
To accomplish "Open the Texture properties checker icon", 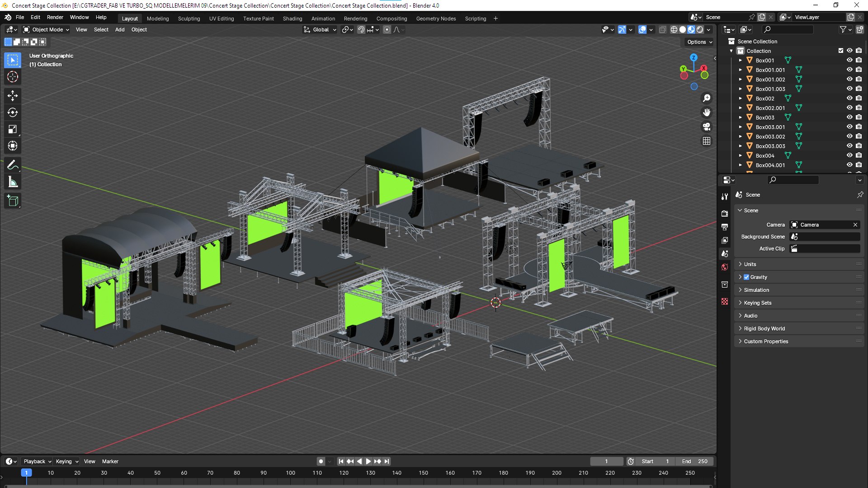I will [725, 301].
